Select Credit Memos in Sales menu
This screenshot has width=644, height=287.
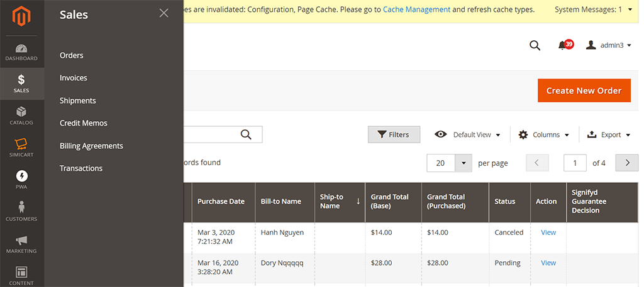[x=84, y=123]
